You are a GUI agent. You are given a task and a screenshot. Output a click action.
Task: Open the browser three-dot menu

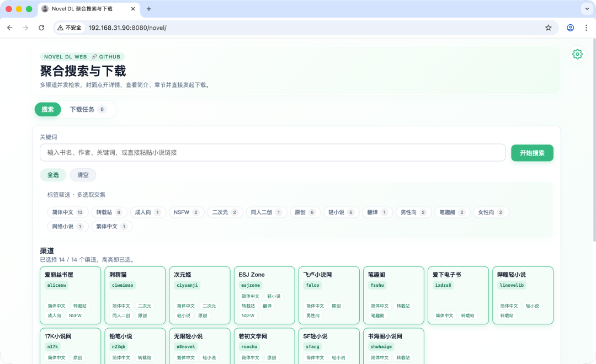coord(586,28)
